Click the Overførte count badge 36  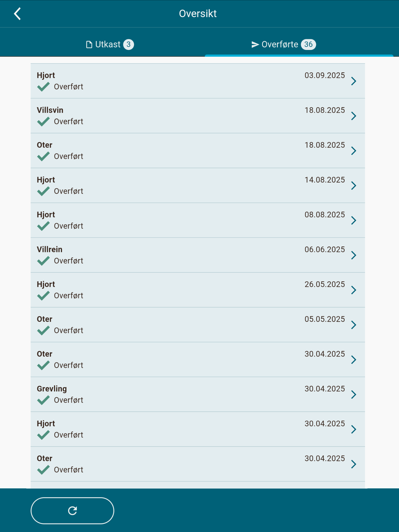(x=308, y=44)
